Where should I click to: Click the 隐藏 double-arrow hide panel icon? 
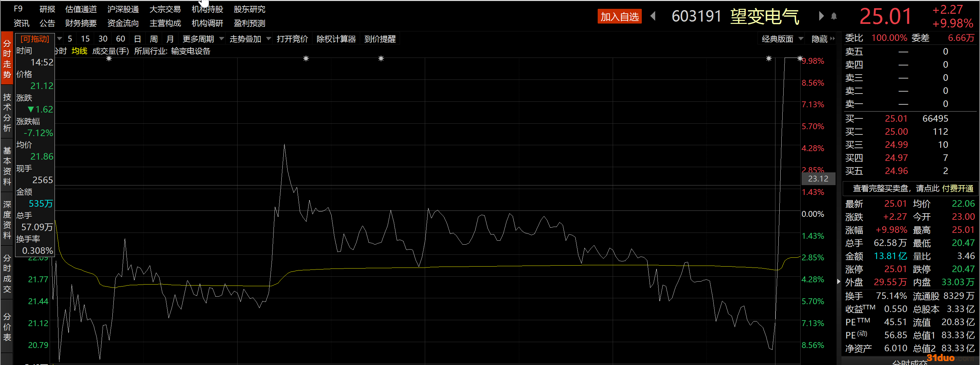tap(832, 39)
